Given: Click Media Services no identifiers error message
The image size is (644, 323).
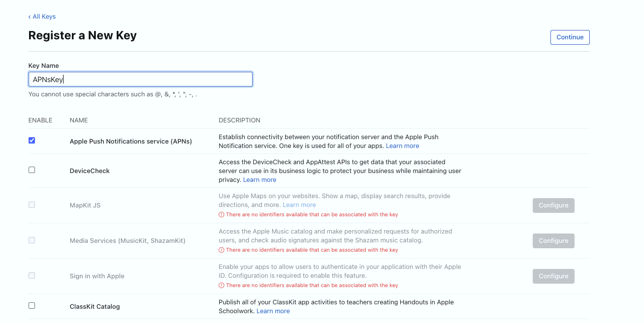Looking at the screenshot, I should [312, 250].
